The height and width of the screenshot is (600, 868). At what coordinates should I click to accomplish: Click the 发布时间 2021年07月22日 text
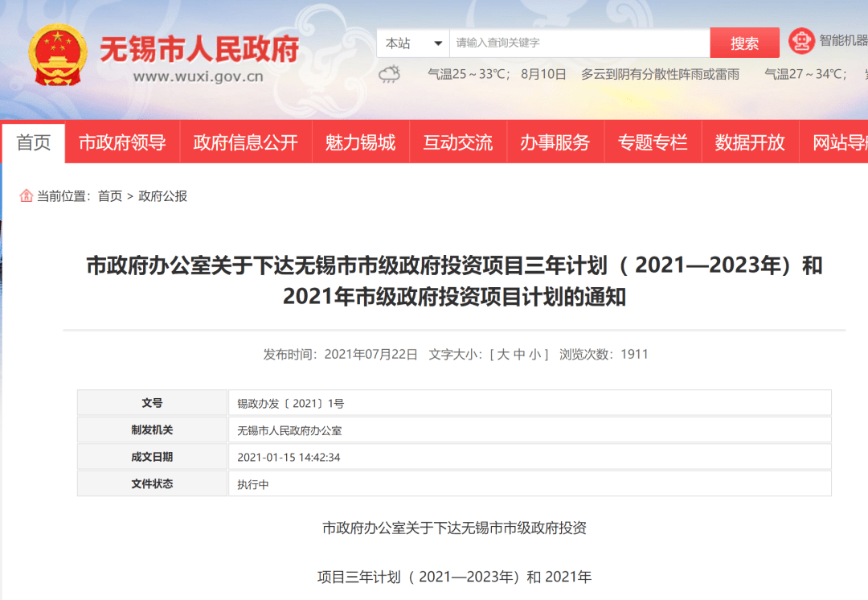click(340, 354)
